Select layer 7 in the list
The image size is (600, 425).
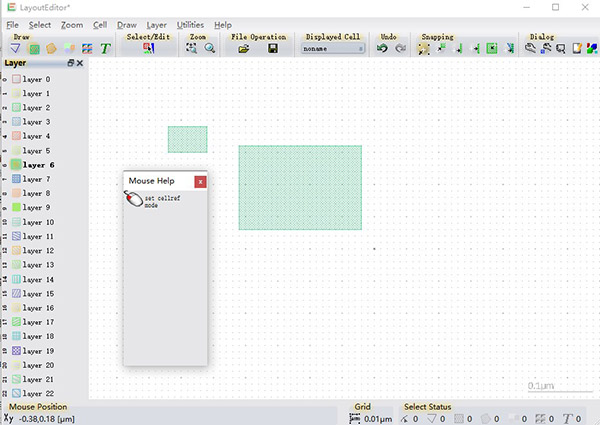pyautogui.click(x=36, y=179)
